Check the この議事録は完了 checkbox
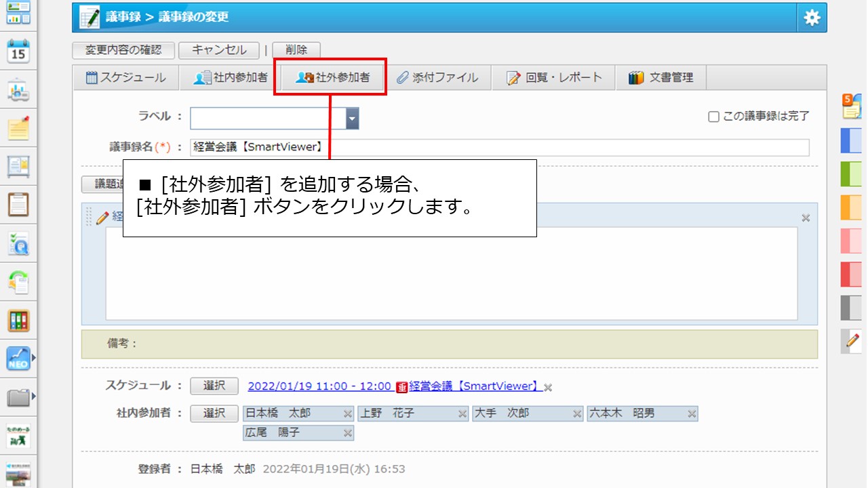Screen dimensions: 868x488 click(x=713, y=117)
